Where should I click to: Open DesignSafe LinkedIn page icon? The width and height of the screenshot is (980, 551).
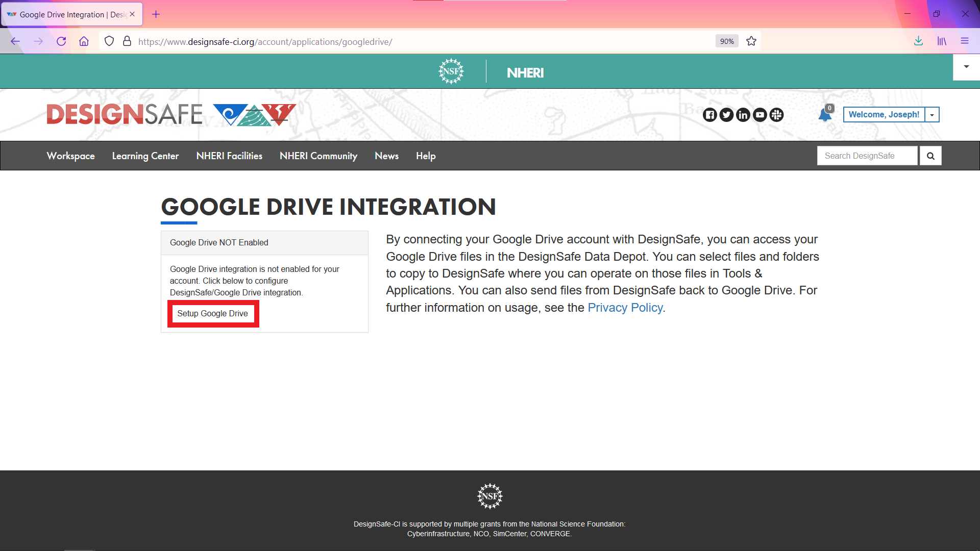(x=743, y=115)
